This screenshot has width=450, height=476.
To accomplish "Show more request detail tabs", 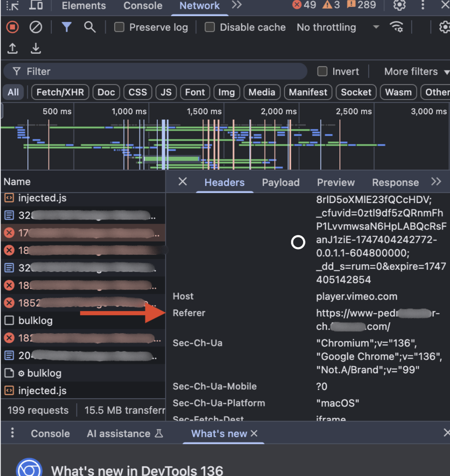I will click(436, 182).
